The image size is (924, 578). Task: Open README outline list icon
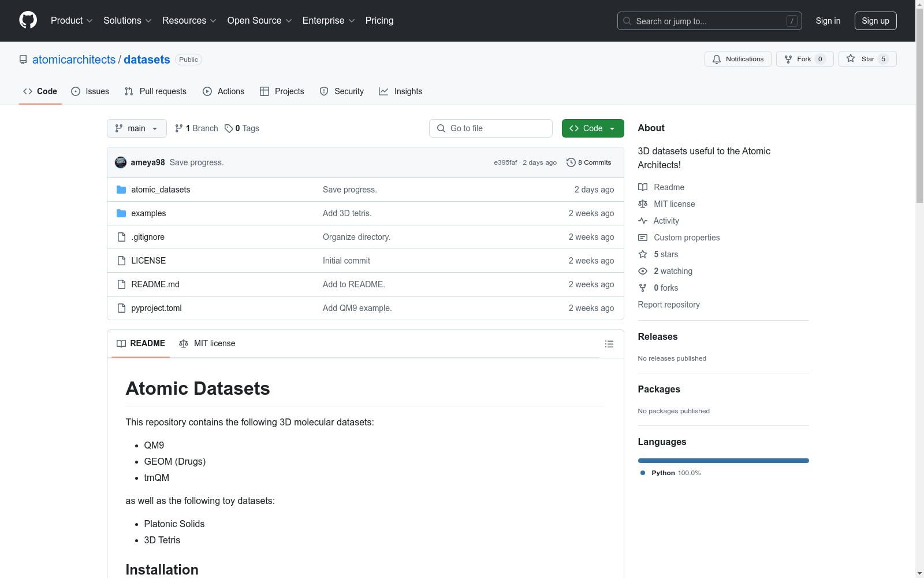[x=609, y=344]
